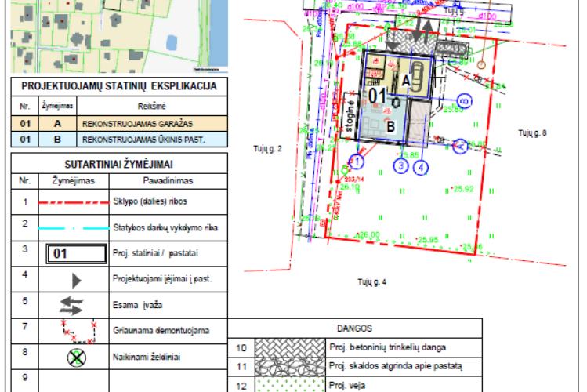Screen dimensions: 587x392
Task: Select 'REKONSTRUOJAMAS ŪKINIS PAST.' row text
Action: click(x=143, y=140)
